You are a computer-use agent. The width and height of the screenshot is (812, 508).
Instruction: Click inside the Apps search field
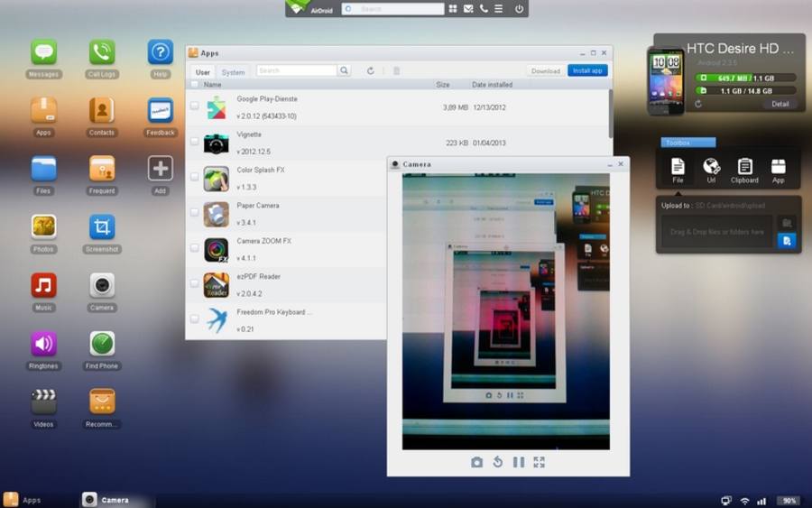[x=296, y=70]
